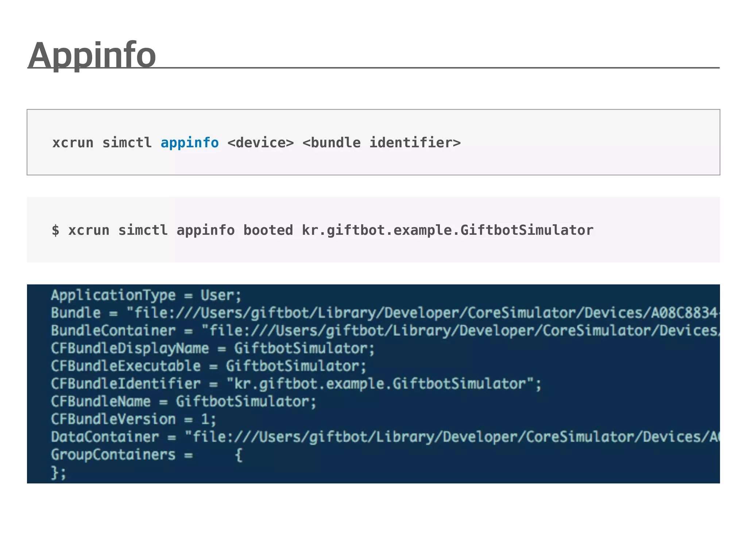The height and width of the screenshot is (560, 747).
Task: Click the <bundle identifier> placeholder text
Action: coord(382,143)
